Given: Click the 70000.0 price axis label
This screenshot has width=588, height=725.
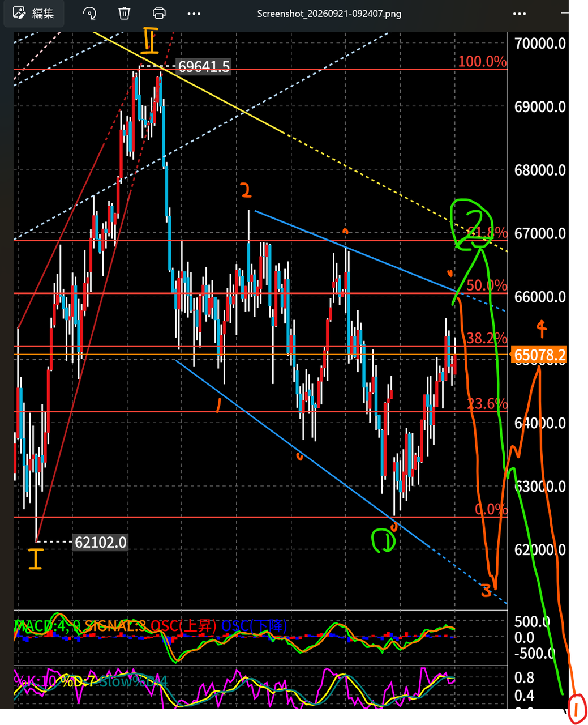Looking at the screenshot, I should (x=540, y=44).
